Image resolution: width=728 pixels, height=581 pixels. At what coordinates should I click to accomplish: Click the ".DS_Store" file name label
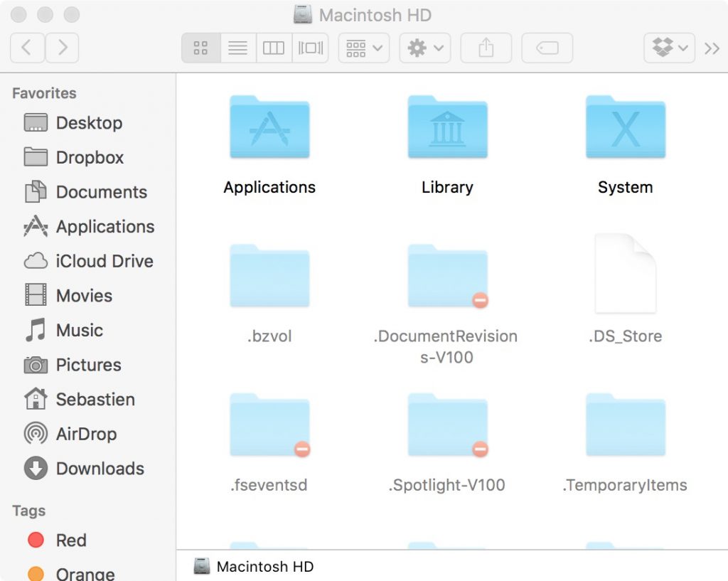tap(626, 336)
